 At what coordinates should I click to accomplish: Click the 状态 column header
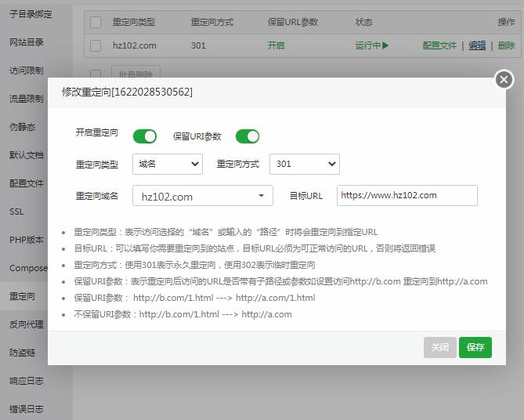click(363, 23)
